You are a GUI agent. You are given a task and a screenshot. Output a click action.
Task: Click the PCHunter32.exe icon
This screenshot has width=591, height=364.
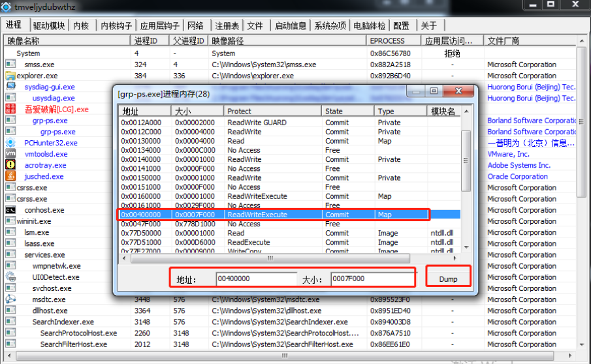pyautogui.click(x=10, y=143)
